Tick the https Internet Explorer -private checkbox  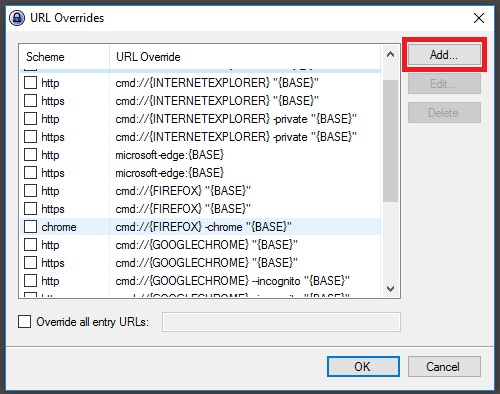pos(30,137)
